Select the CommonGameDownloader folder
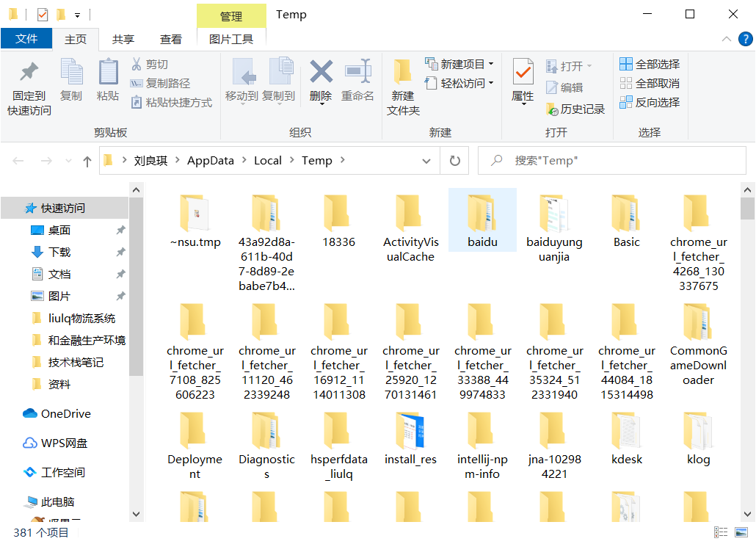756x544 pixels. pos(699,344)
